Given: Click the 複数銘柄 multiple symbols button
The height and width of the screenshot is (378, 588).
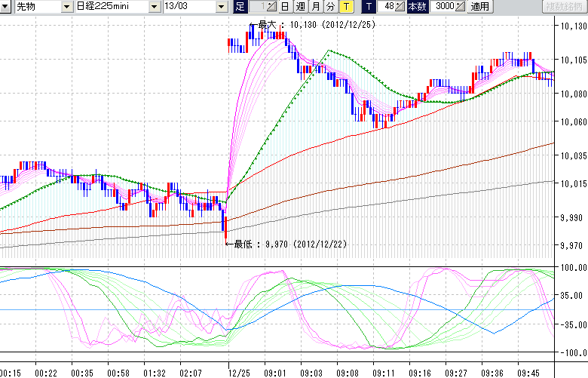Looking at the screenshot, I should [x=564, y=6].
